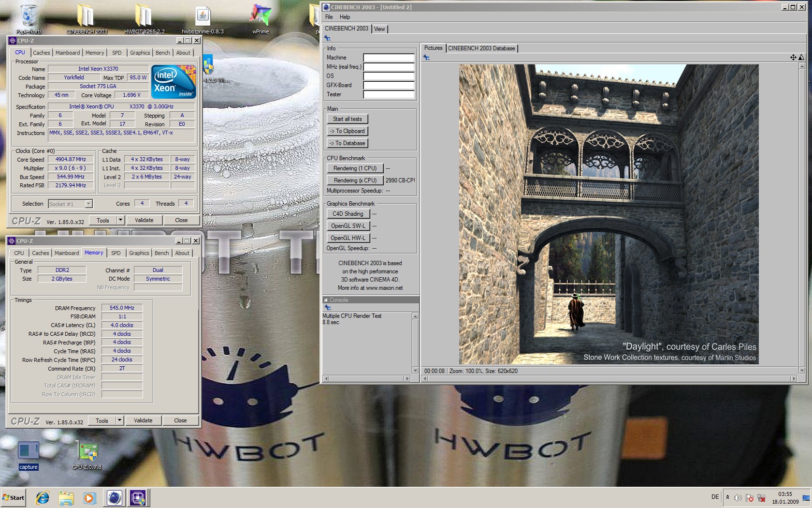
Task: Click the Start button on the taskbar
Action: 14,497
